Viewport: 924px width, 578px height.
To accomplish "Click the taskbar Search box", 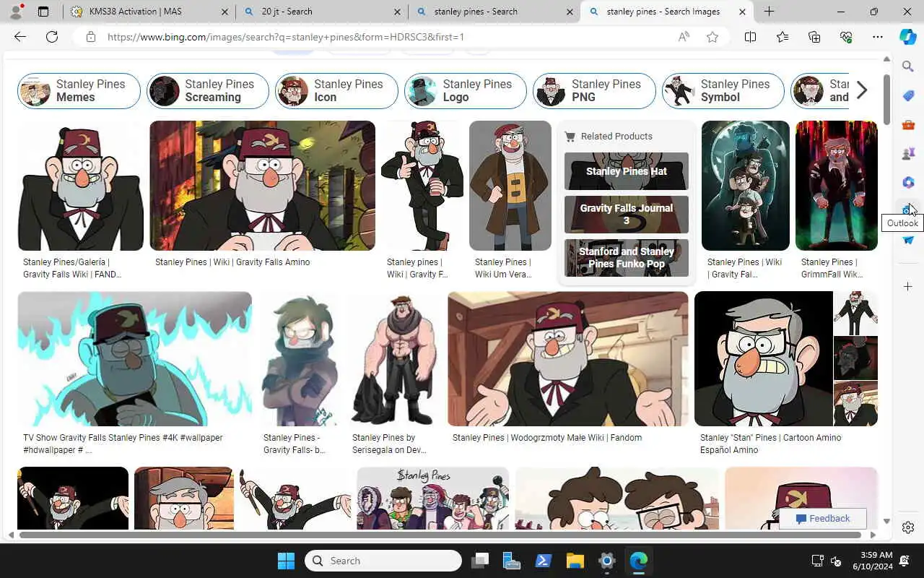I will [383, 561].
